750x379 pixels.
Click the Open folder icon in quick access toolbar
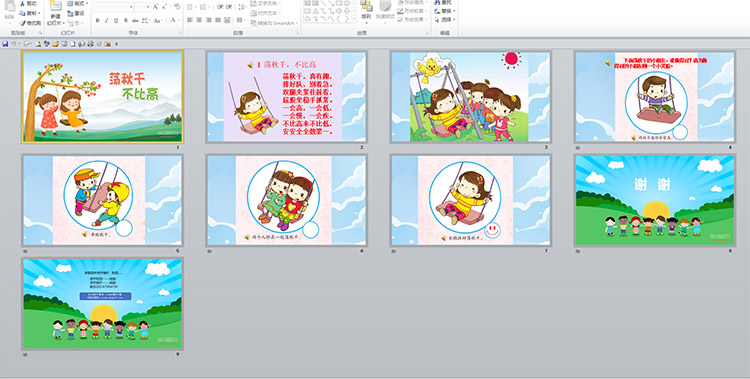click(x=55, y=44)
